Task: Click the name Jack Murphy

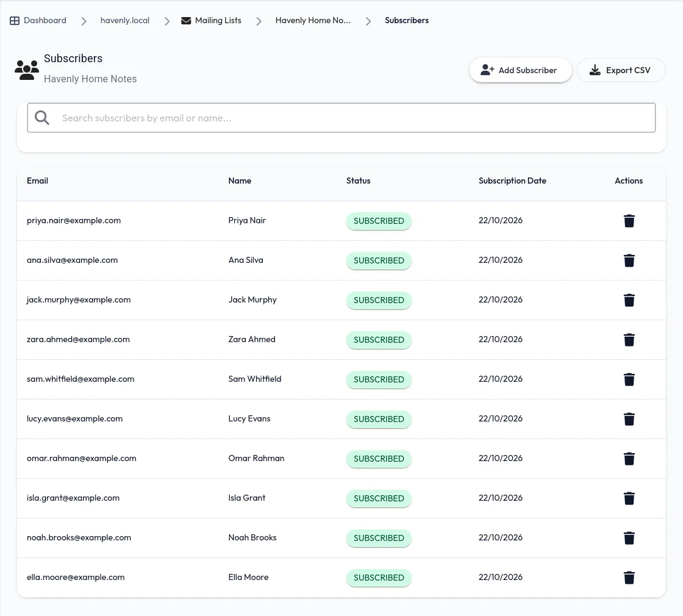Action: point(252,299)
